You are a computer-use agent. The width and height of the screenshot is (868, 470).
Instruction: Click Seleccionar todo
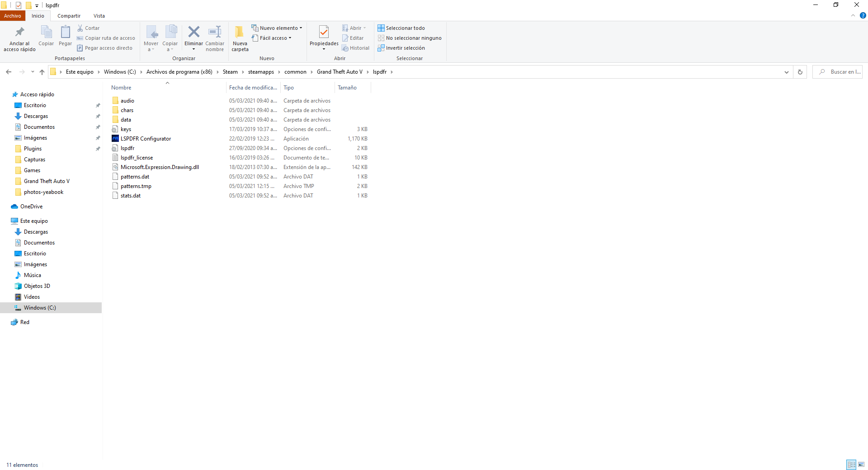[401, 28]
